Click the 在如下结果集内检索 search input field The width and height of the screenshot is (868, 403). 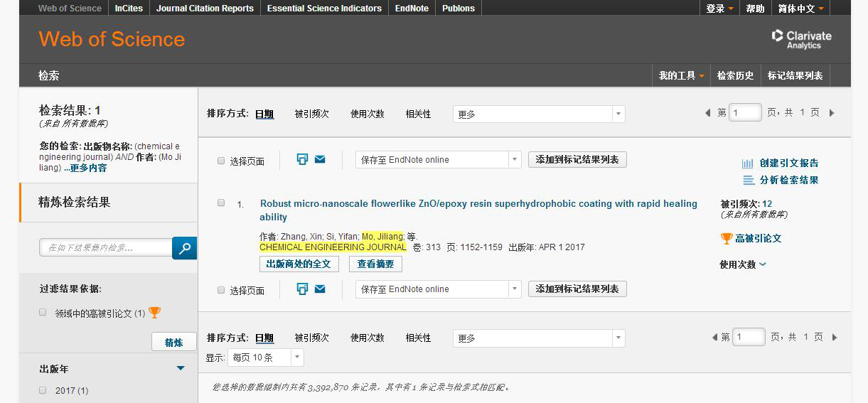[x=105, y=248]
